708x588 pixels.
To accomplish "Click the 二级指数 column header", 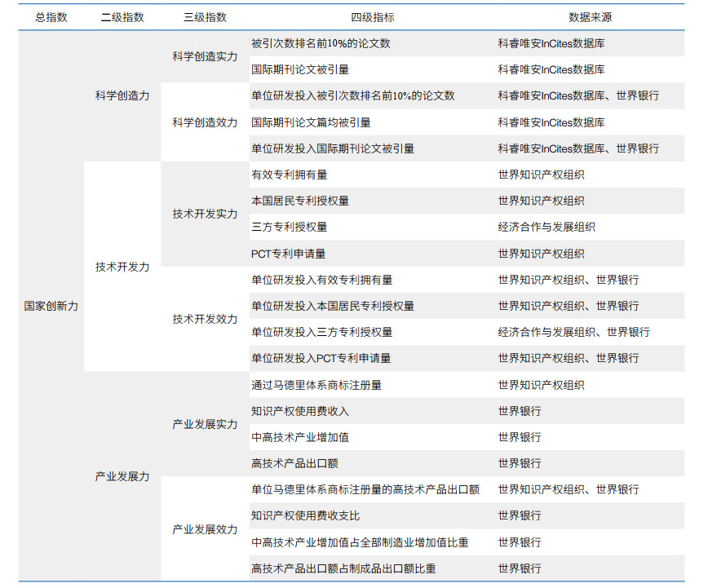I will [x=122, y=18].
